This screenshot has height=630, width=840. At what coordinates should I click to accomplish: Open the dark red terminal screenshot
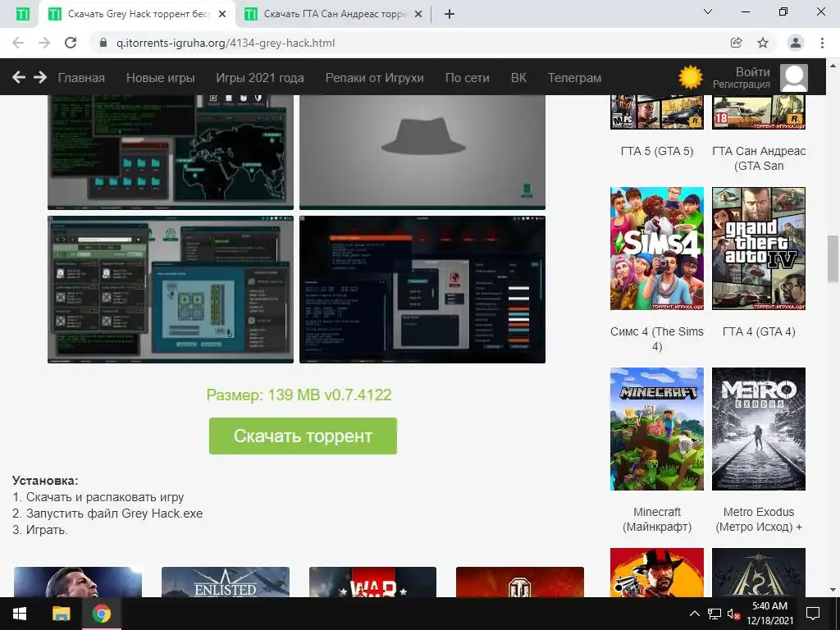[422, 290]
